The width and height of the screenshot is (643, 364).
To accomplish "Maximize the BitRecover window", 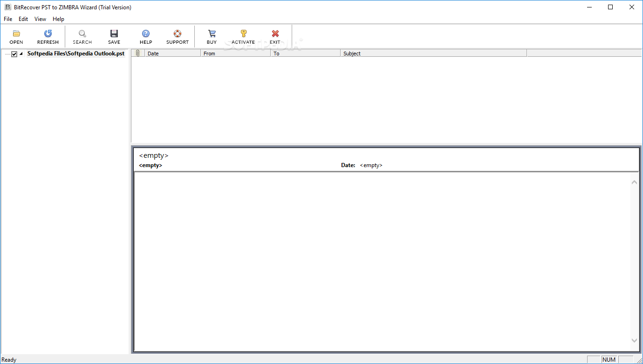I will point(610,7).
